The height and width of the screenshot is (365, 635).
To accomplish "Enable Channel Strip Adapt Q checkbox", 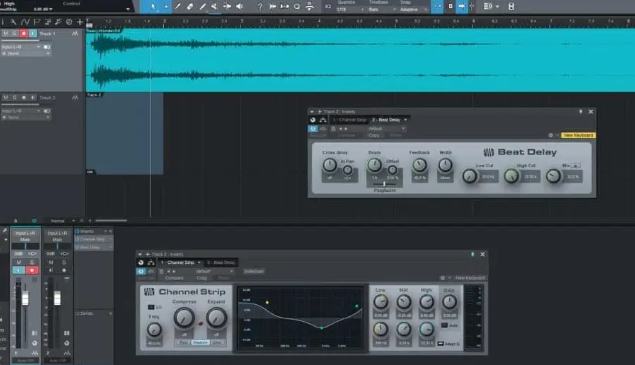I will (x=441, y=344).
